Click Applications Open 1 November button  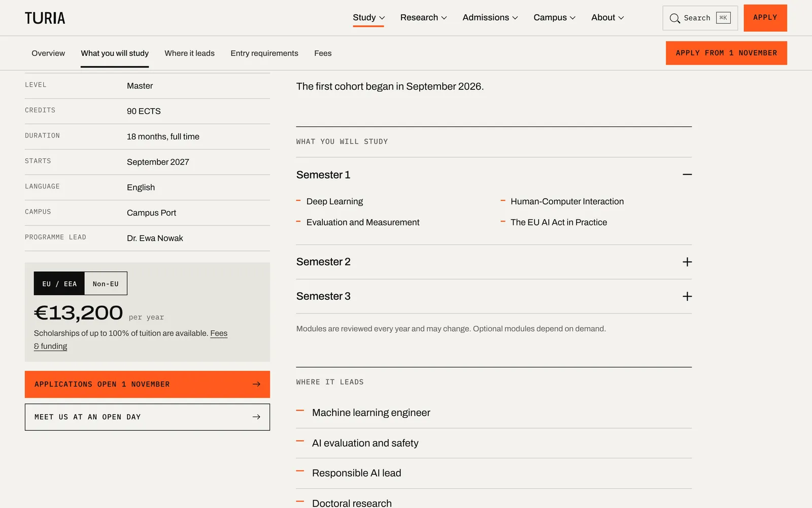(147, 384)
